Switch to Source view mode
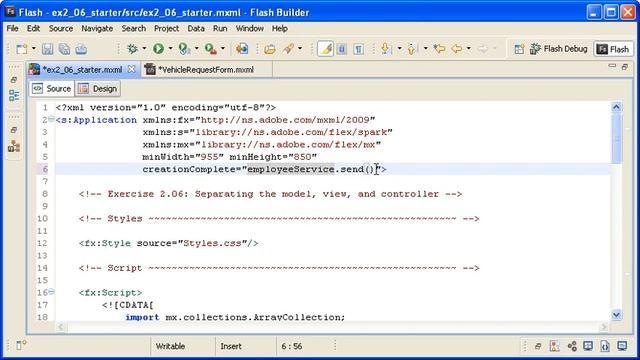The width and height of the screenshot is (640, 360). (x=52, y=89)
